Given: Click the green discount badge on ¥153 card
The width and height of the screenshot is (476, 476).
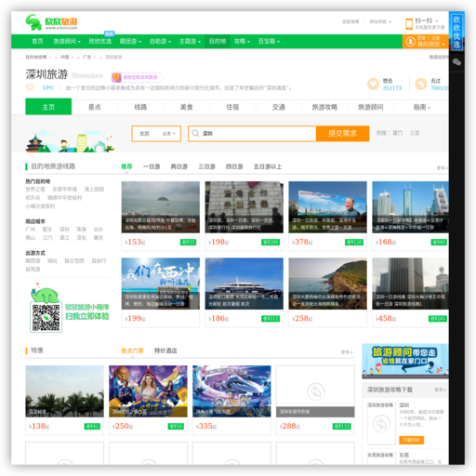Looking at the screenshot, I should 188,242.
